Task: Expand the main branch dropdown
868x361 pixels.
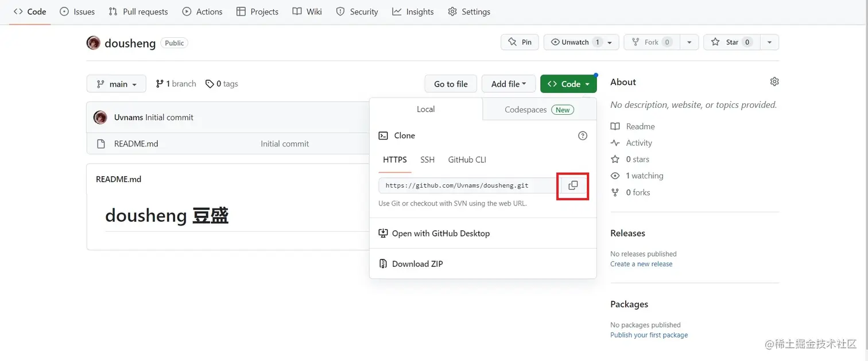Action: pyautogui.click(x=117, y=84)
